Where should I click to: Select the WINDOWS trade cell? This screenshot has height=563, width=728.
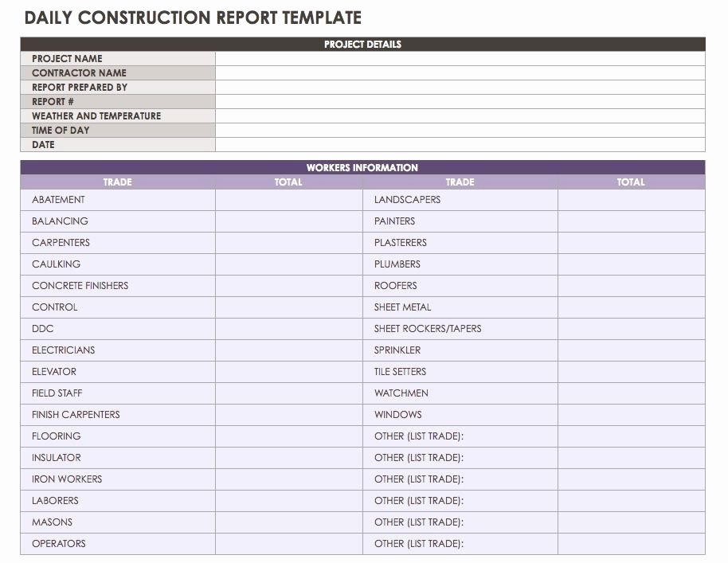pyautogui.click(x=460, y=414)
